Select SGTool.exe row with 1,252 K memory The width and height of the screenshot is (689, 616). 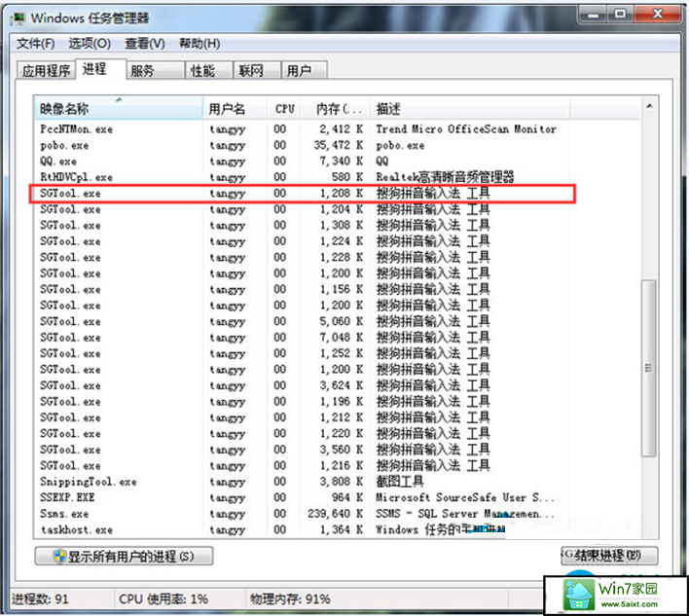tap(302, 353)
